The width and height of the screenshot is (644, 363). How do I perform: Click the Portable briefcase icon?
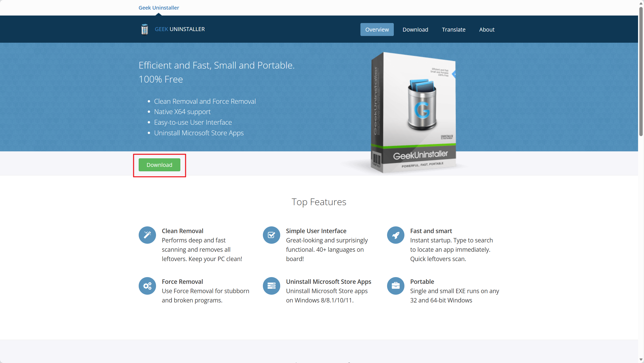pos(396,286)
